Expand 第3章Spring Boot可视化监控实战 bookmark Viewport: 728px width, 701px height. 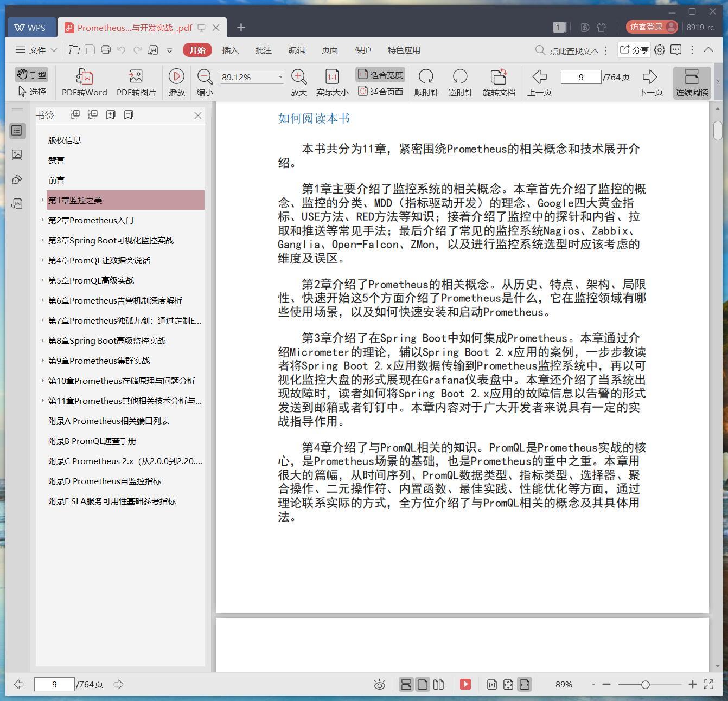tap(42, 240)
